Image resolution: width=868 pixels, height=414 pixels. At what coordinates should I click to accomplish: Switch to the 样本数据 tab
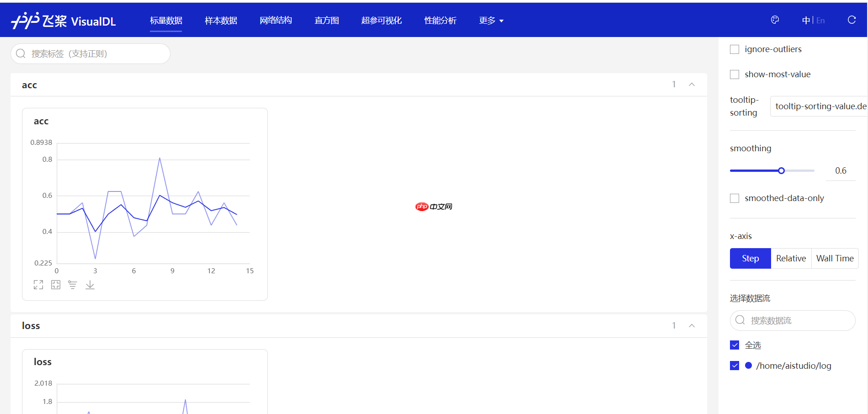[x=221, y=20]
